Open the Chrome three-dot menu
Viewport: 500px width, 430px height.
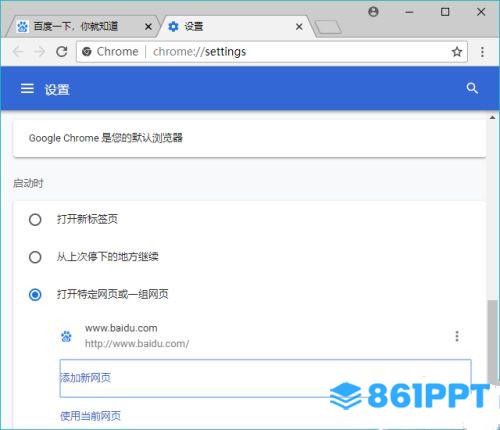482,52
